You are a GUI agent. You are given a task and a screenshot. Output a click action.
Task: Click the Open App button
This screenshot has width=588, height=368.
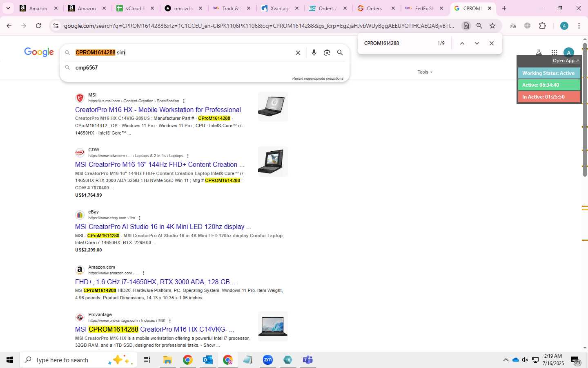click(x=566, y=61)
